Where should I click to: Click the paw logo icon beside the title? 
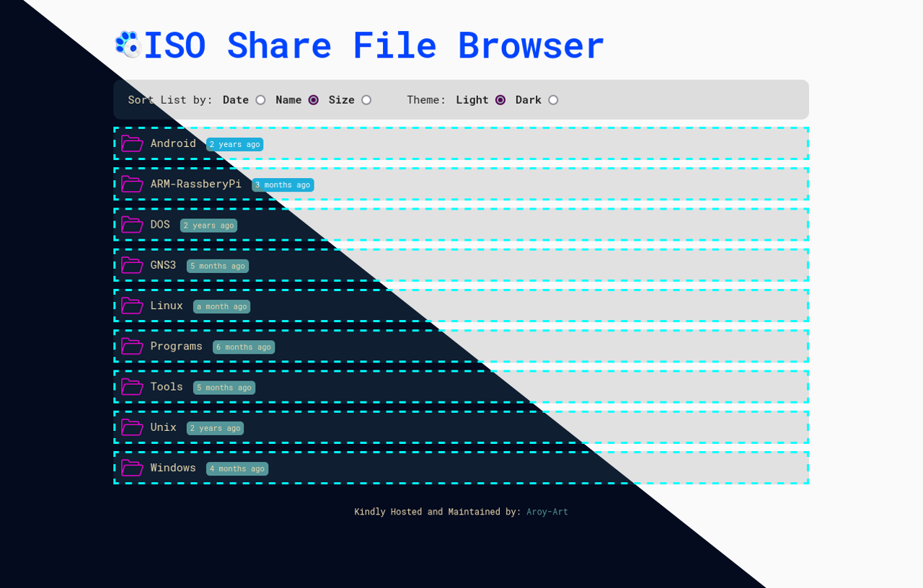(128, 44)
